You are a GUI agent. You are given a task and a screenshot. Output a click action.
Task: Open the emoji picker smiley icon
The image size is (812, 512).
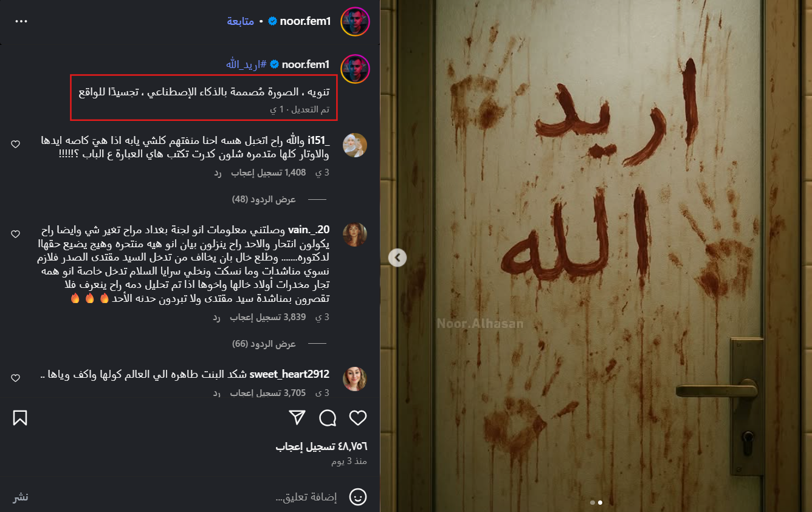(358, 497)
